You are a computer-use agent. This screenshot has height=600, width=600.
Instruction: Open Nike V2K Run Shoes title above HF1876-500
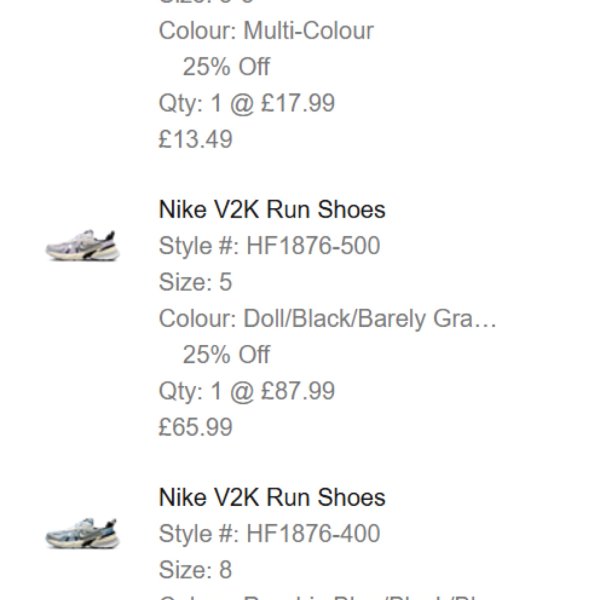click(x=271, y=210)
